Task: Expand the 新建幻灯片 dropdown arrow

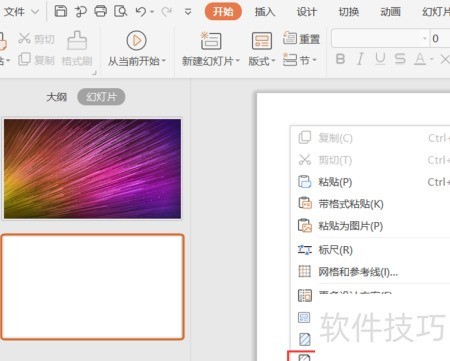Action: coord(238,61)
